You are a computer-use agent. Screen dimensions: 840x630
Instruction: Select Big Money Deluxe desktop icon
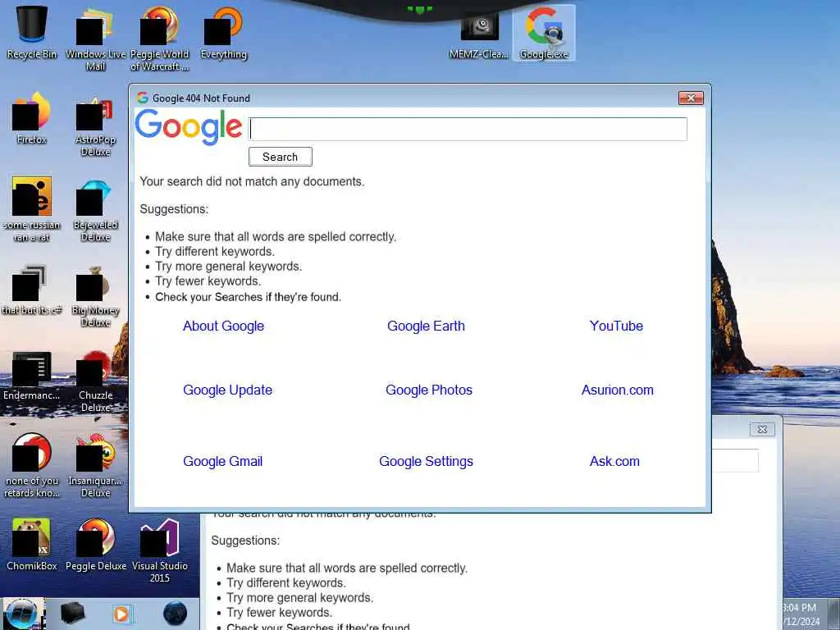[x=95, y=297]
